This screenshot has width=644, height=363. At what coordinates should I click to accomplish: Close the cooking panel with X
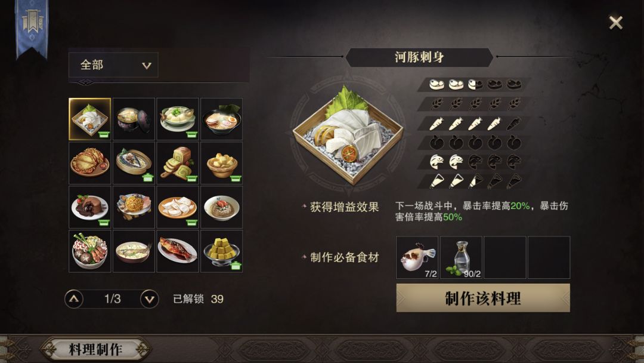tap(615, 23)
